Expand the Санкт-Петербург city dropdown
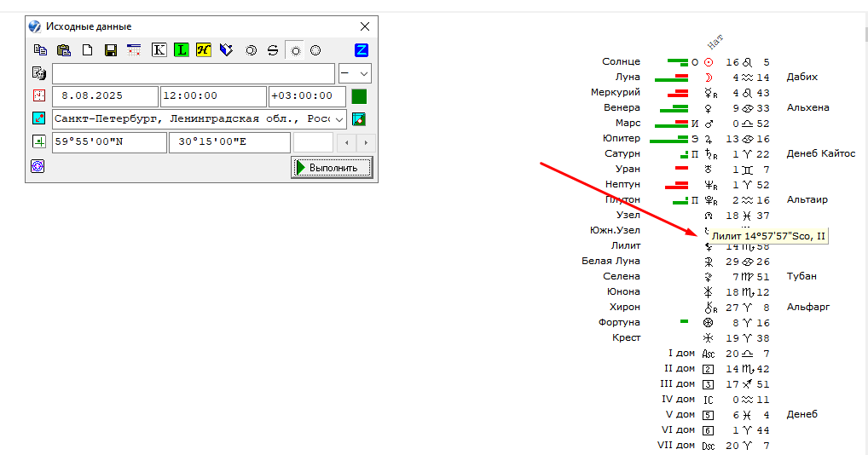Screen dimensions: 868x455 339,119
